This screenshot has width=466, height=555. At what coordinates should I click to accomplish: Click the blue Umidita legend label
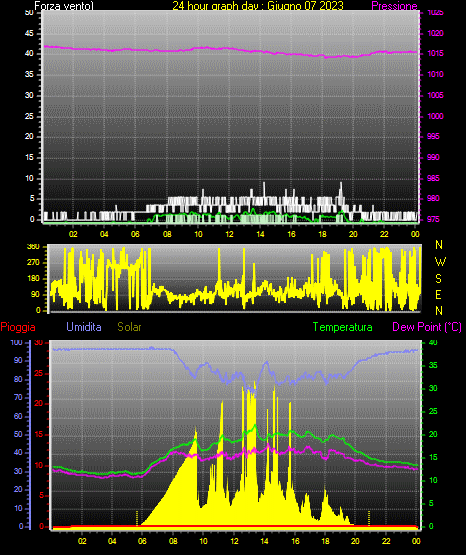click(x=84, y=327)
